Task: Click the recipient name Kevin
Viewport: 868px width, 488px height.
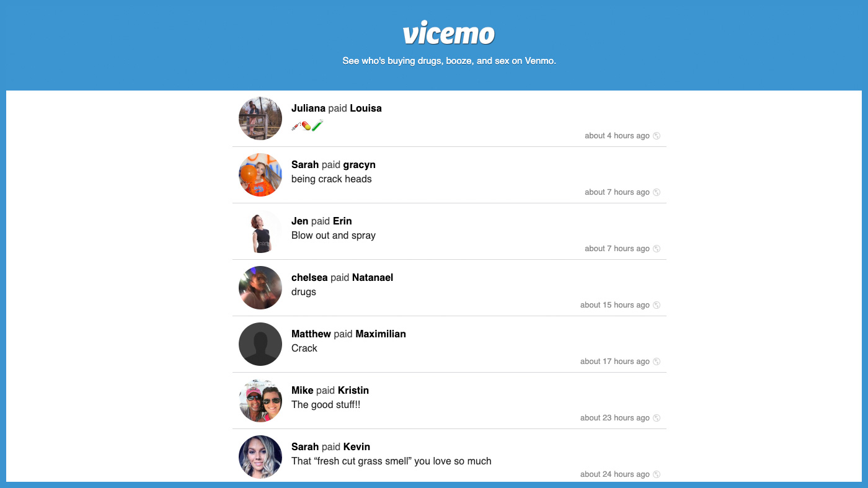Action: pos(356,446)
